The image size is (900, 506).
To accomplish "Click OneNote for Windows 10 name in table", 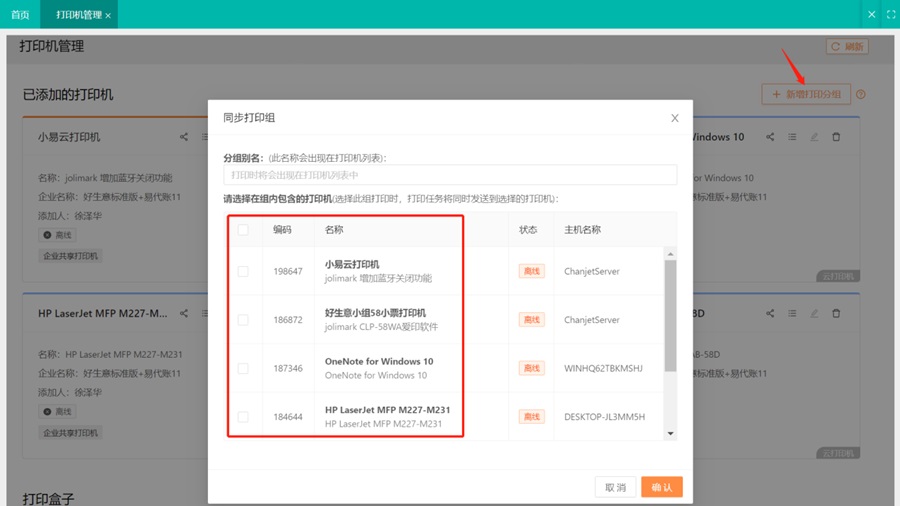I will pos(379,361).
